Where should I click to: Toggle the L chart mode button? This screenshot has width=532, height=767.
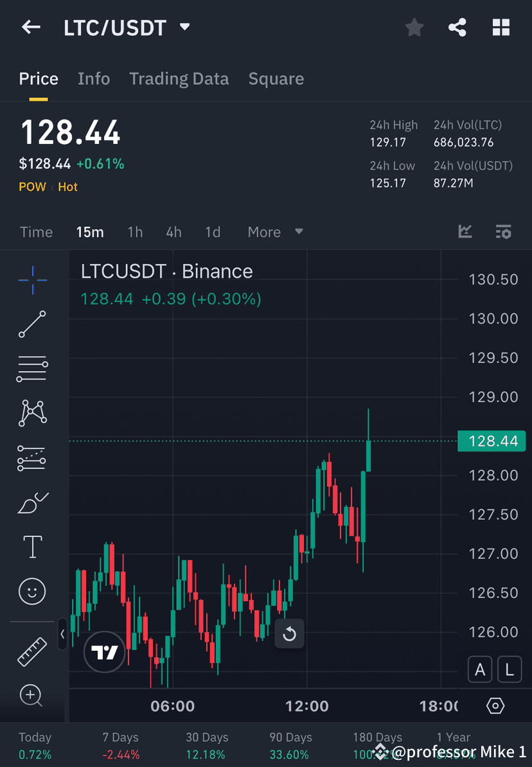pyautogui.click(x=510, y=669)
